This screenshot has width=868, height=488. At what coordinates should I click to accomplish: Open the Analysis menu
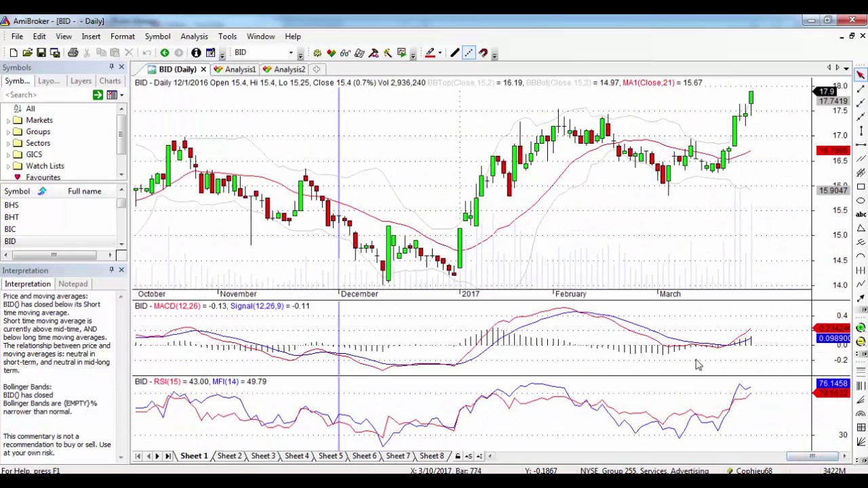tap(194, 37)
